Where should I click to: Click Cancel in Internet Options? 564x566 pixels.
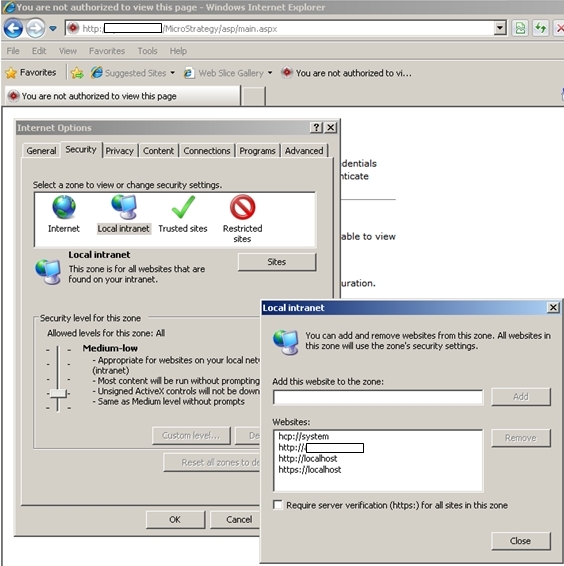click(235, 519)
